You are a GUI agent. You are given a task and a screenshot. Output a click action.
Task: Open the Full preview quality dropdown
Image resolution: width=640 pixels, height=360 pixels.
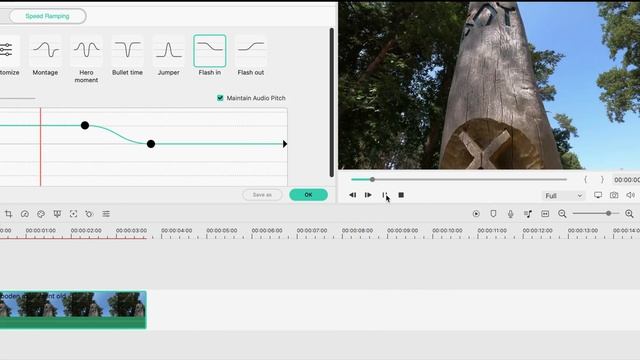tap(564, 196)
